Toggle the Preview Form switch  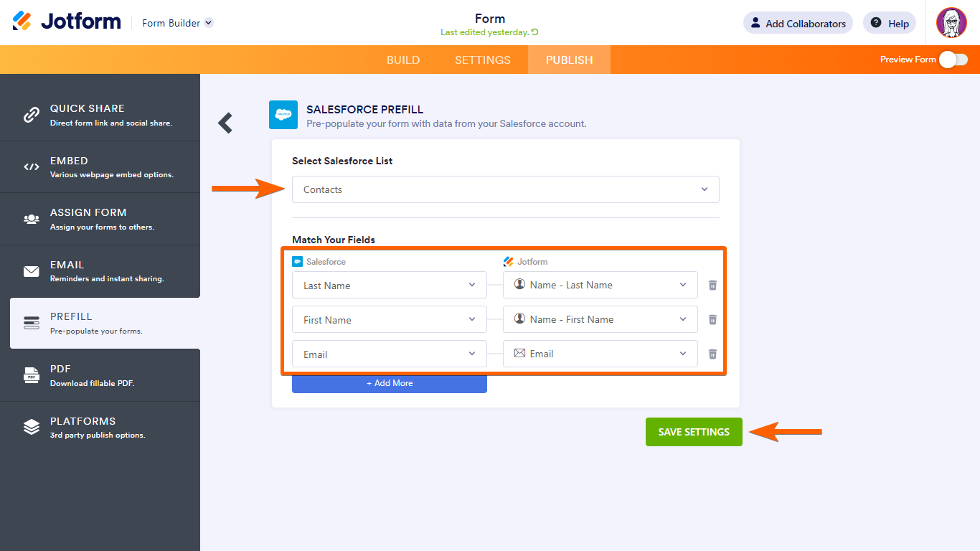[x=953, y=60]
